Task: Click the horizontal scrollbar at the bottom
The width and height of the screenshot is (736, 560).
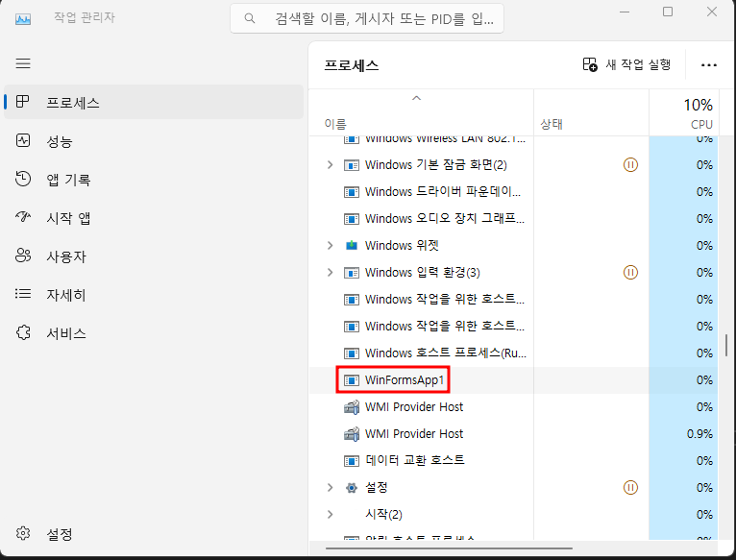Action: click(449, 548)
